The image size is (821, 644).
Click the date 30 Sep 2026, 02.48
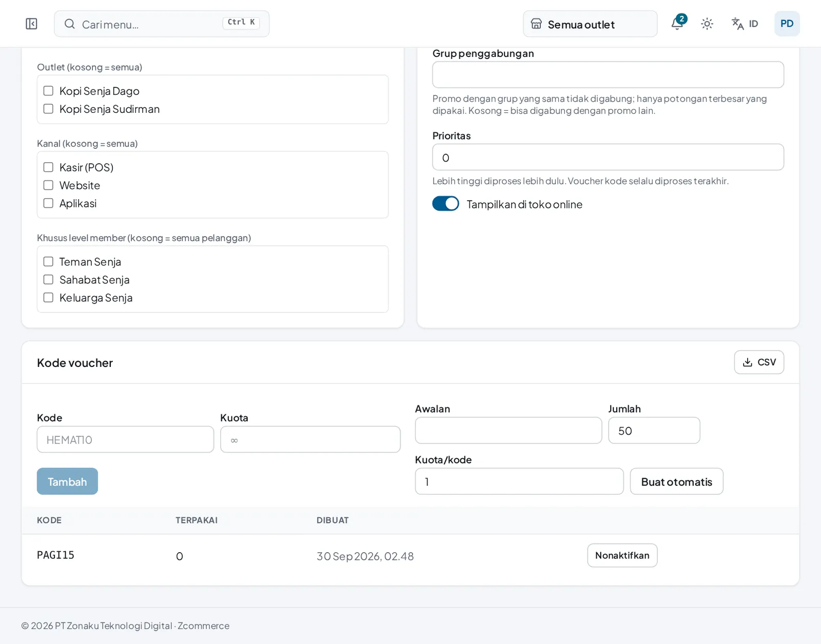pos(365,556)
